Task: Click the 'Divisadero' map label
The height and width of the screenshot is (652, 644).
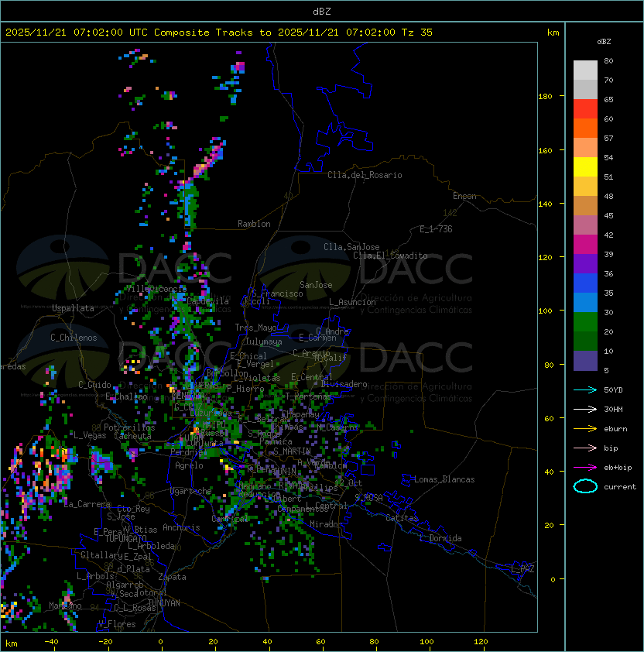Action: coord(344,384)
